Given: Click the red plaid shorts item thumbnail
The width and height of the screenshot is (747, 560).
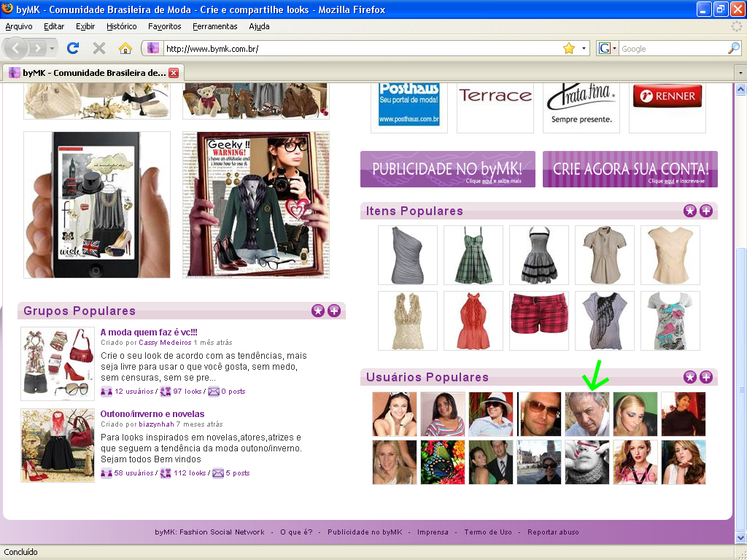Looking at the screenshot, I should click(539, 321).
